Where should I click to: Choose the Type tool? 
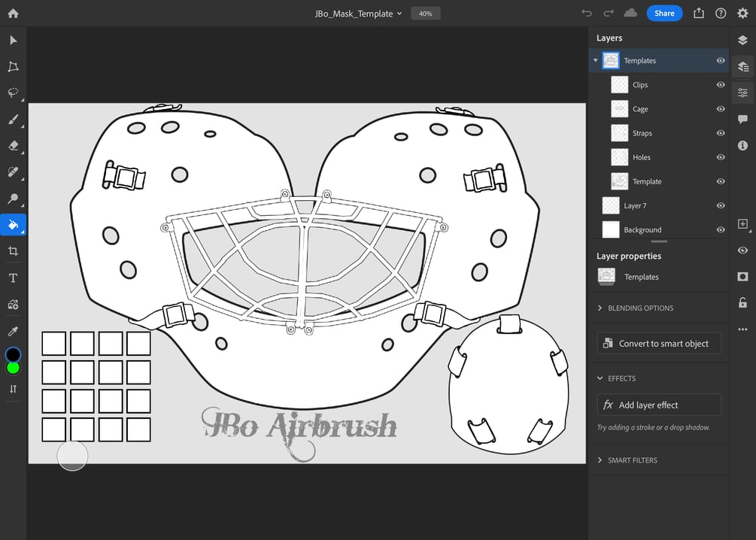pos(13,278)
